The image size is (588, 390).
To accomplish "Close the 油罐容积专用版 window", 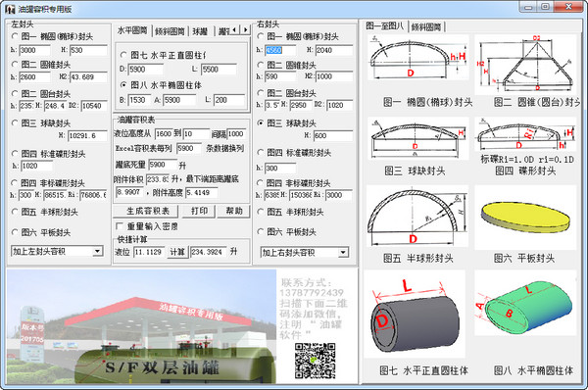I will point(568,7).
